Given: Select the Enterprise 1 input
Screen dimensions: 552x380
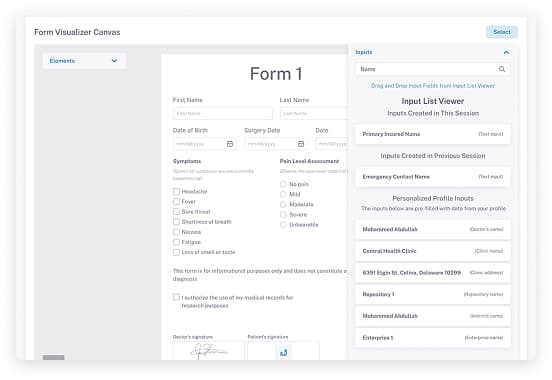Looking at the screenshot, I should pos(433,338).
